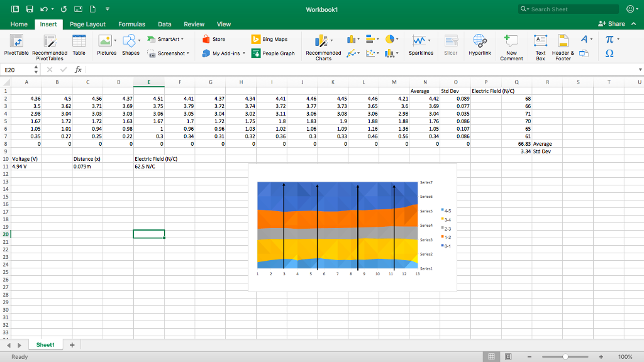
Task: Click the Search Sheet field
Action: click(x=569, y=9)
